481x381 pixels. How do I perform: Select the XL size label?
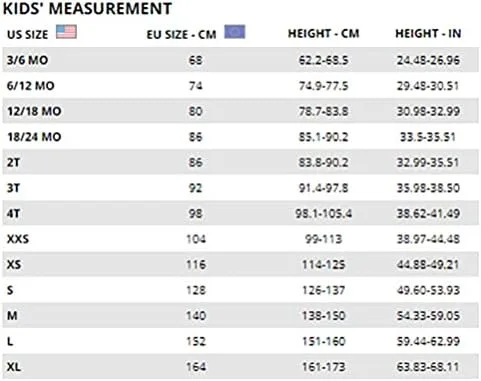[x=14, y=367]
